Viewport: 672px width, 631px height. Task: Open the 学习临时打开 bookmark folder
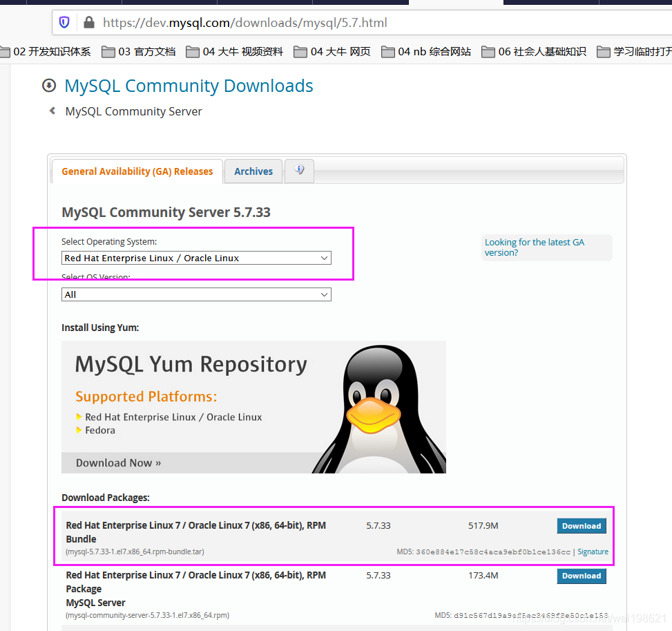(x=634, y=52)
